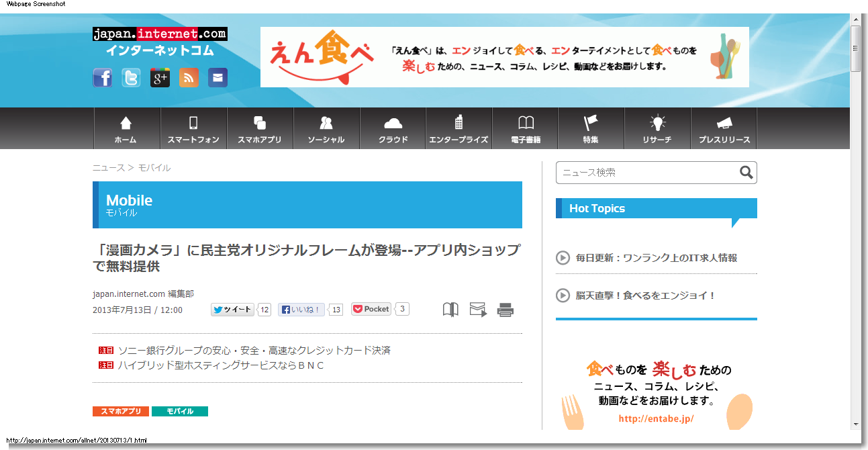Open the リサーチ navigation item
This screenshot has width=868, height=450.
(x=657, y=128)
